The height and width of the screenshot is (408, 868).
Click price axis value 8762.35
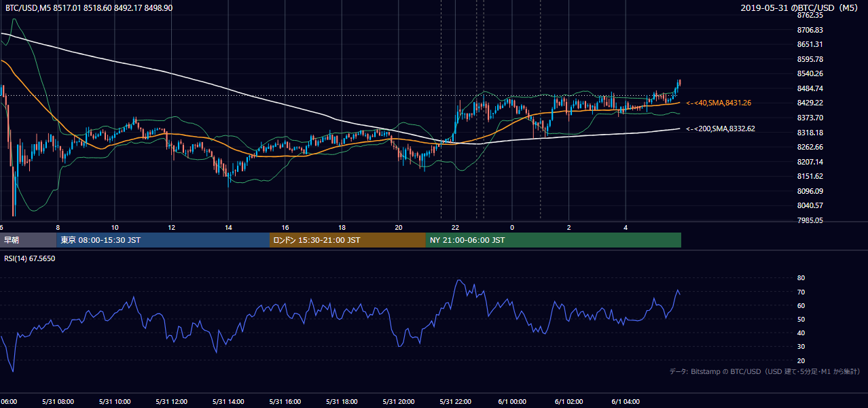tap(810, 15)
